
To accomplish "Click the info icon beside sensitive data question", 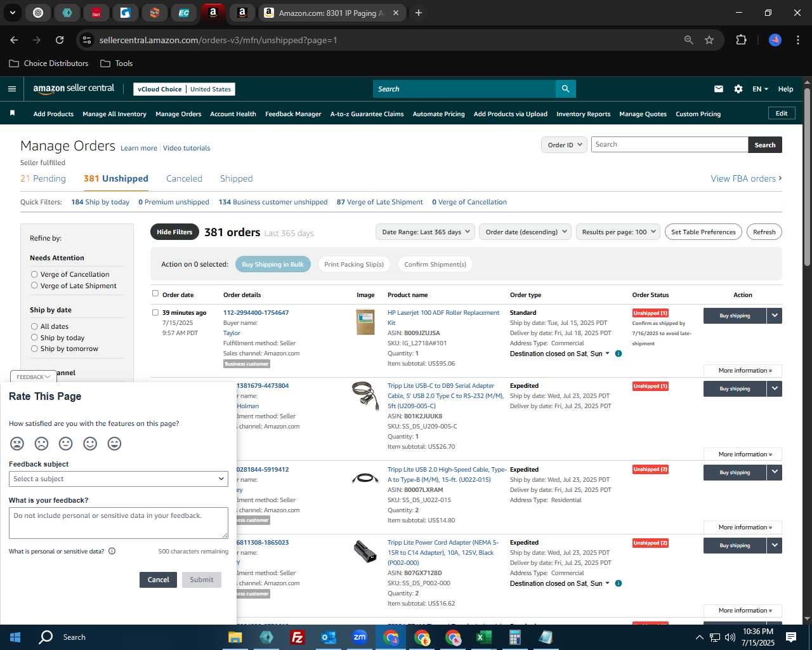I will 112,551.
